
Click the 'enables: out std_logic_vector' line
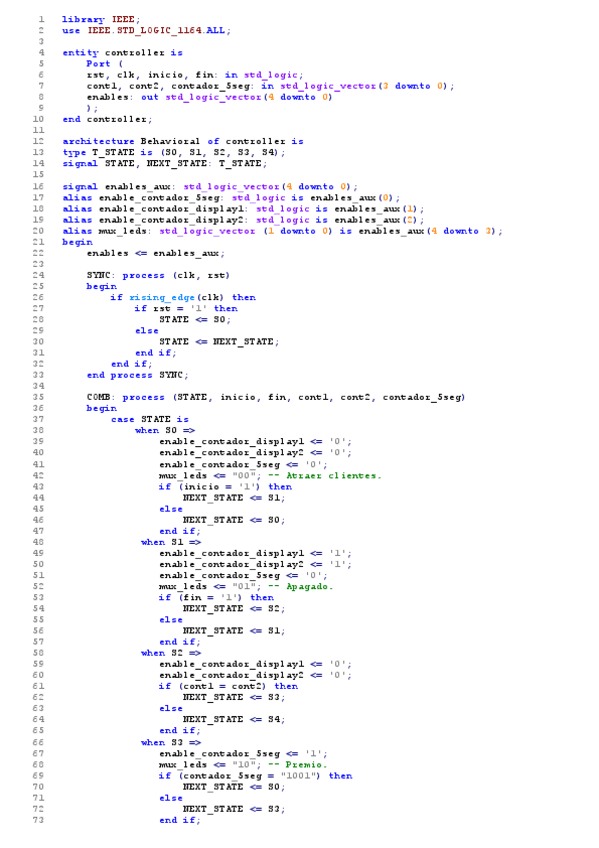click(x=209, y=97)
